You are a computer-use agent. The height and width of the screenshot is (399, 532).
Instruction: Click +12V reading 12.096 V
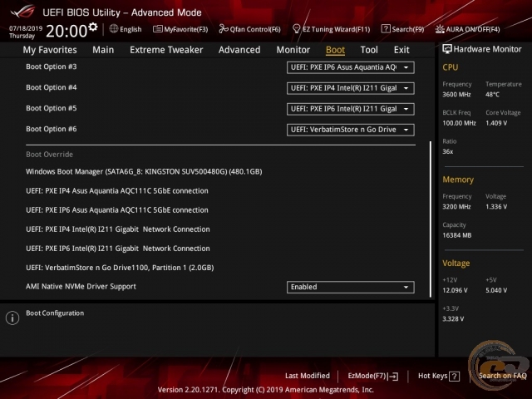coord(455,290)
